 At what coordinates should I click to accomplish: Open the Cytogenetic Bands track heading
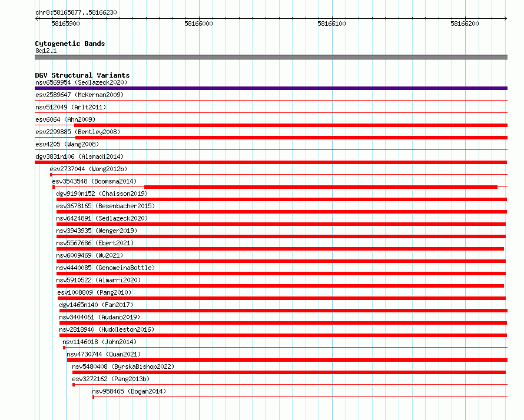(70, 44)
